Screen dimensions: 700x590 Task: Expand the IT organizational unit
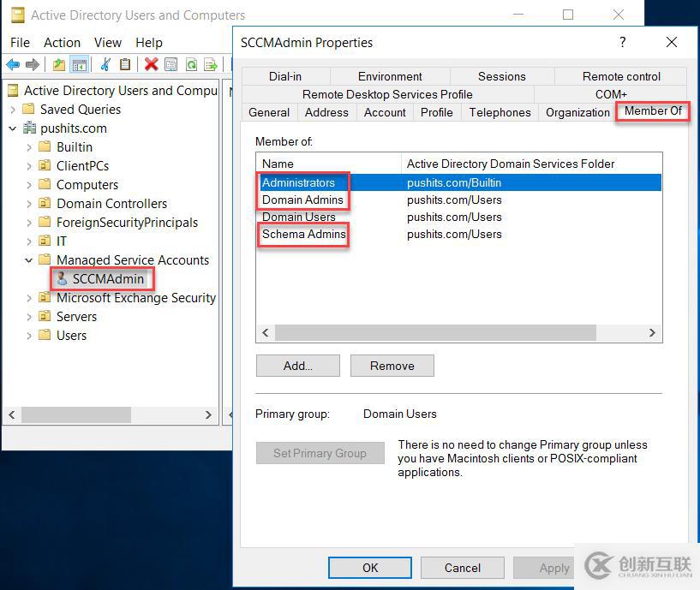pyautogui.click(x=29, y=241)
